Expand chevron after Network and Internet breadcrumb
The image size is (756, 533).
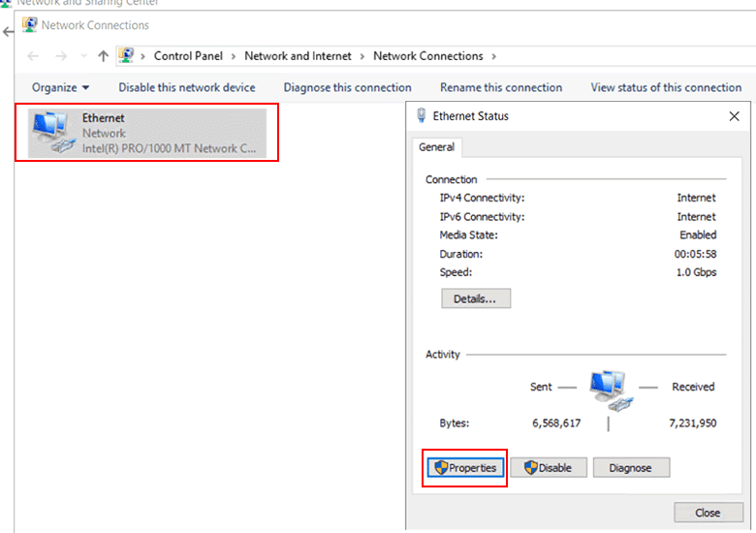click(362, 56)
